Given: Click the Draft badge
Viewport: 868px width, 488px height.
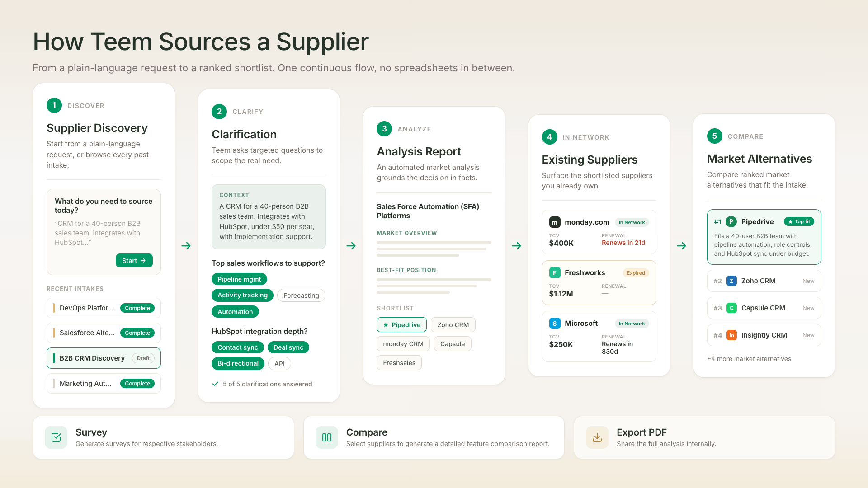Looking at the screenshot, I should point(143,358).
